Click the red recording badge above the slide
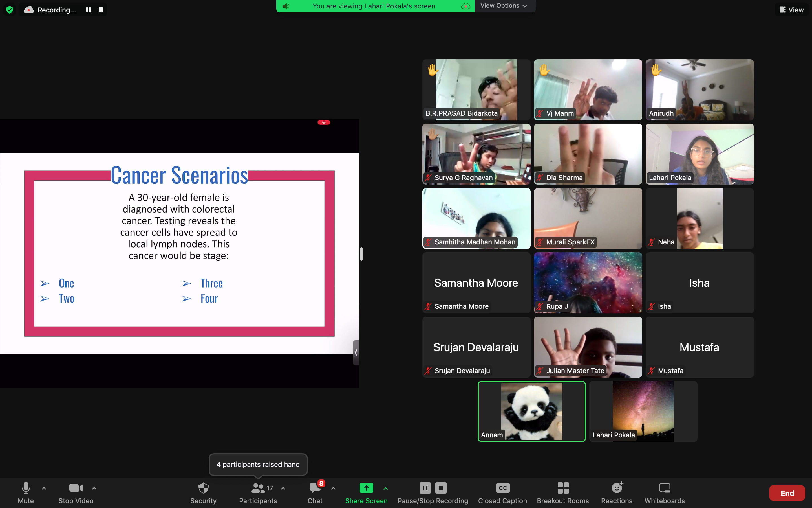Viewport: 812px width, 508px height. point(324,122)
